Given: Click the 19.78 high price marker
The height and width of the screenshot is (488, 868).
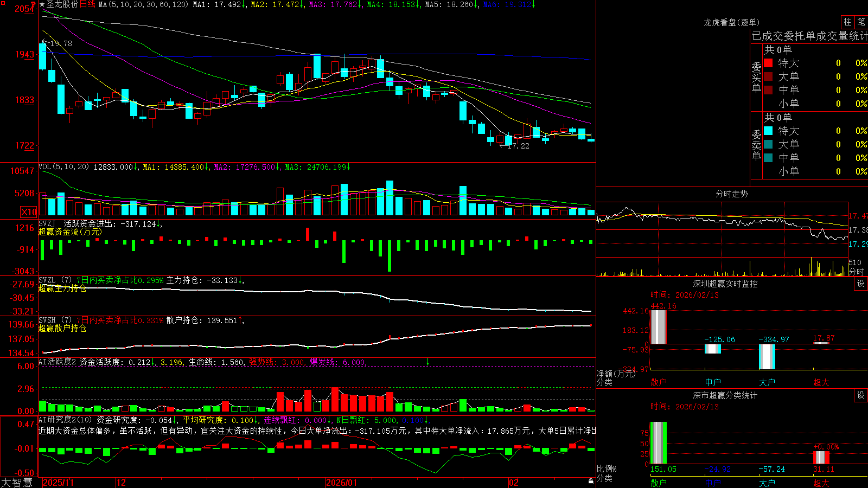Looking at the screenshot, I should 60,43.
